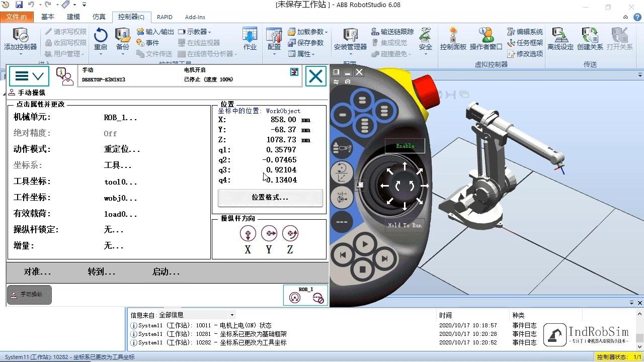Open the File (文件) menu
Viewport: 644px width, 362px height.
(17, 17)
